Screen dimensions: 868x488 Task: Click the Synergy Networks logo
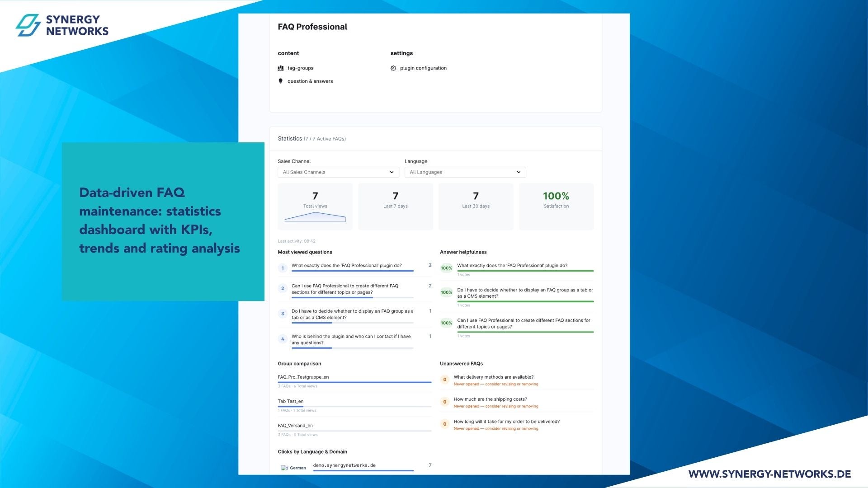tap(62, 25)
